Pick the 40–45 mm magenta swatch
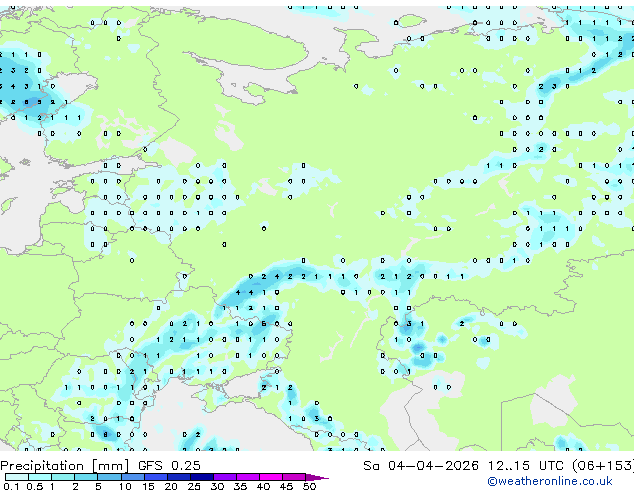This screenshot has width=634, height=490. [x=271, y=477]
